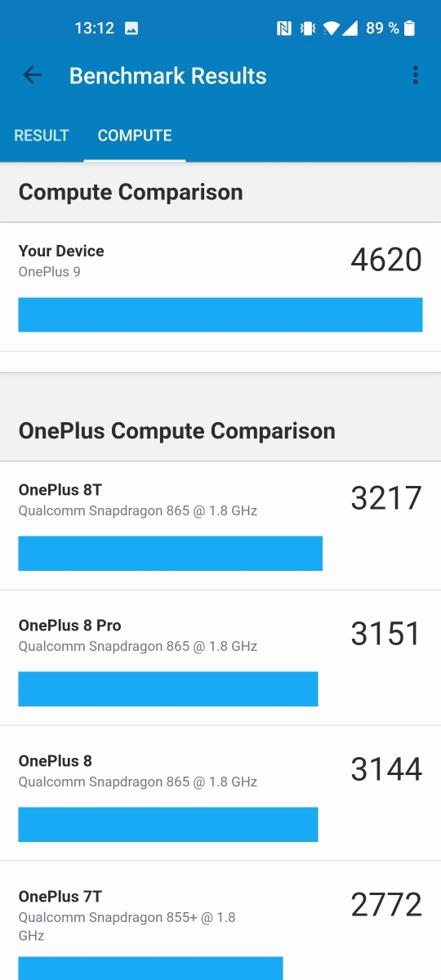The image size is (441, 980).
Task: Tap the 4620 compute score
Action: coord(386,260)
